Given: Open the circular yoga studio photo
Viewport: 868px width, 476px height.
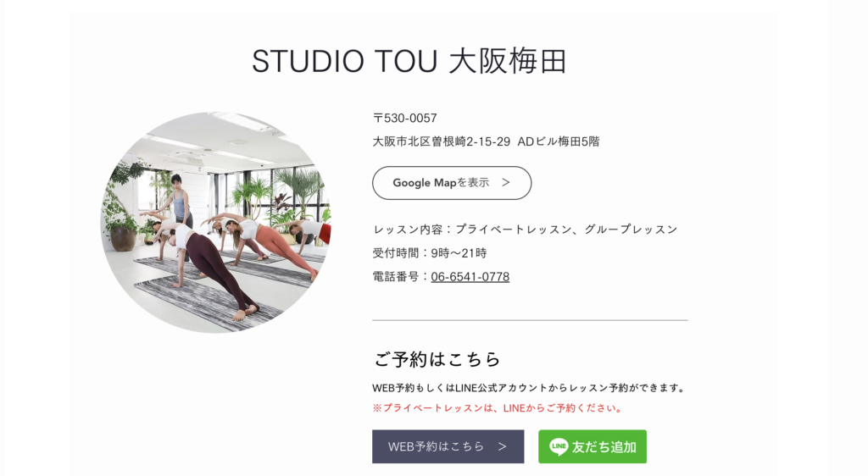Looking at the screenshot, I should [x=215, y=222].
